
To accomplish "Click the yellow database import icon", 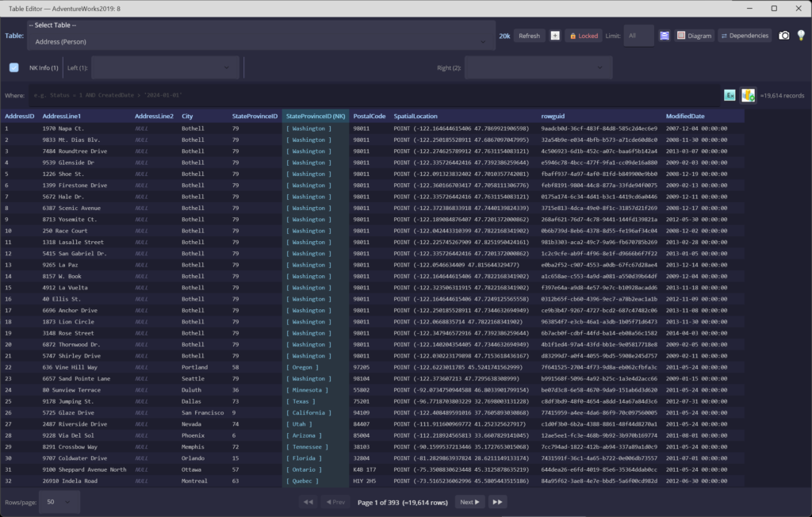I will pyautogui.click(x=748, y=95).
